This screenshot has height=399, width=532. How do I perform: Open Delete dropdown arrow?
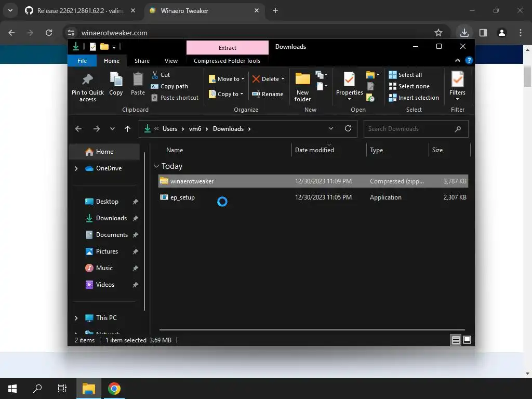pos(283,79)
